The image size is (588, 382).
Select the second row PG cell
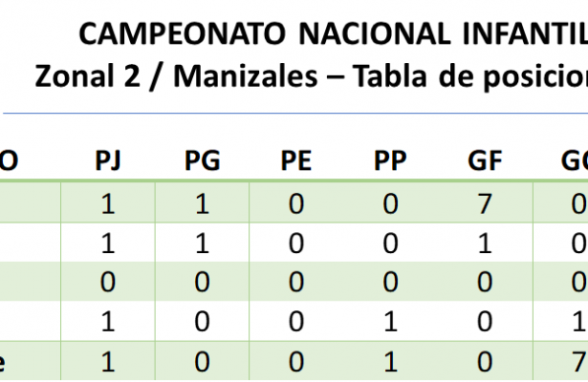[x=202, y=244]
